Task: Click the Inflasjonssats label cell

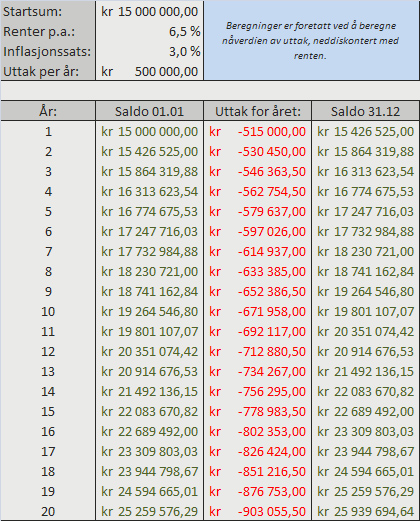Action: tap(48, 51)
